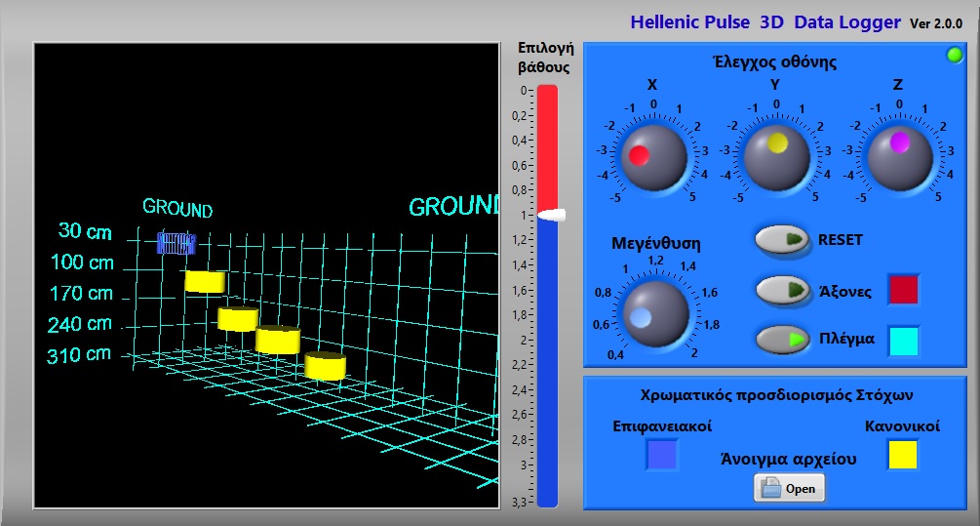980x526 pixels.
Task: Click the Μεγένθυση zoom knob
Action: tap(654, 313)
